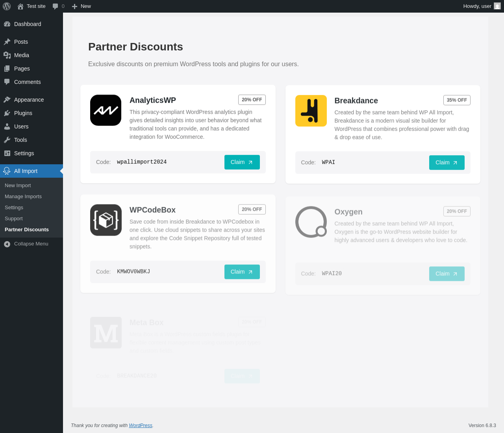Click the WPCodeBox card title
This screenshot has height=433, width=504.
152,210
